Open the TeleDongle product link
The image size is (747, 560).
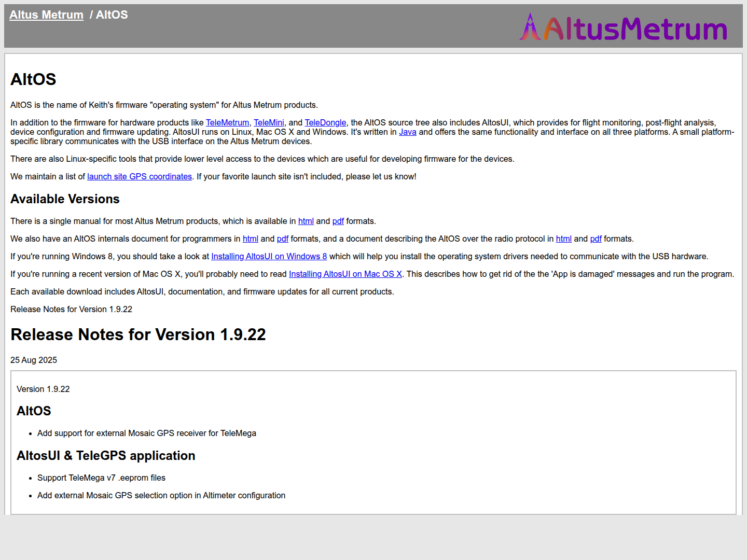click(325, 122)
